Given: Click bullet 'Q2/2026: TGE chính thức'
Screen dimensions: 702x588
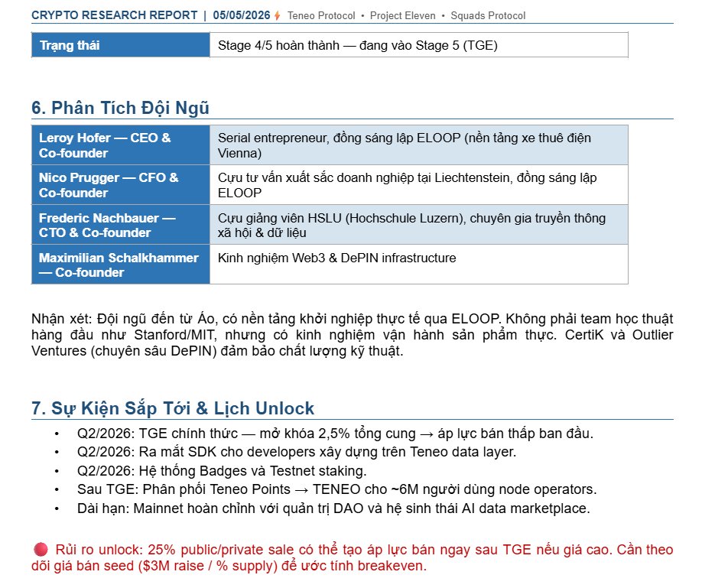Looking at the screenshot, I should [335, 434].
